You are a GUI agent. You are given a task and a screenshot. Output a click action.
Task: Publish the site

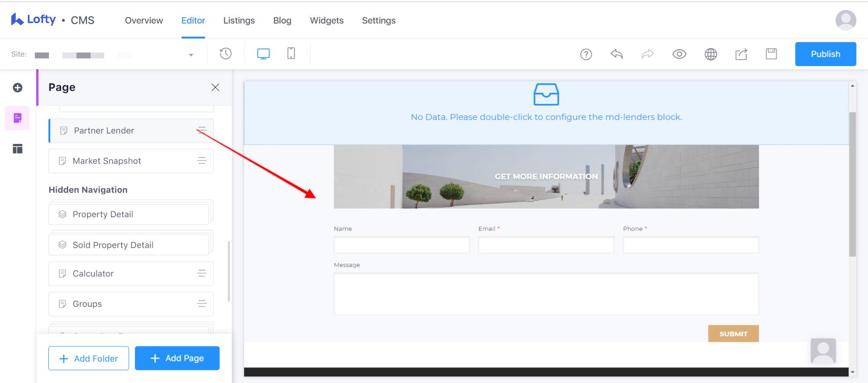825,54
